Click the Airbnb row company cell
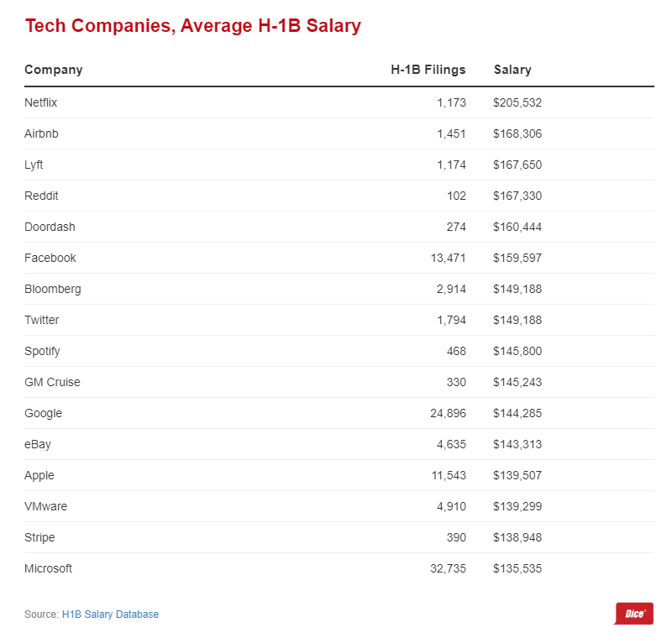This screenshot has height=638, width=672. [42, 133]
